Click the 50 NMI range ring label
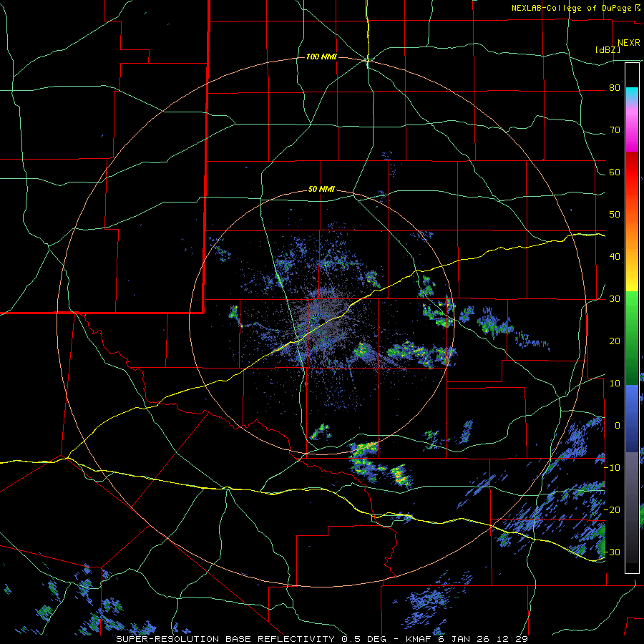 pyautogui.click(x=321, y=190)
